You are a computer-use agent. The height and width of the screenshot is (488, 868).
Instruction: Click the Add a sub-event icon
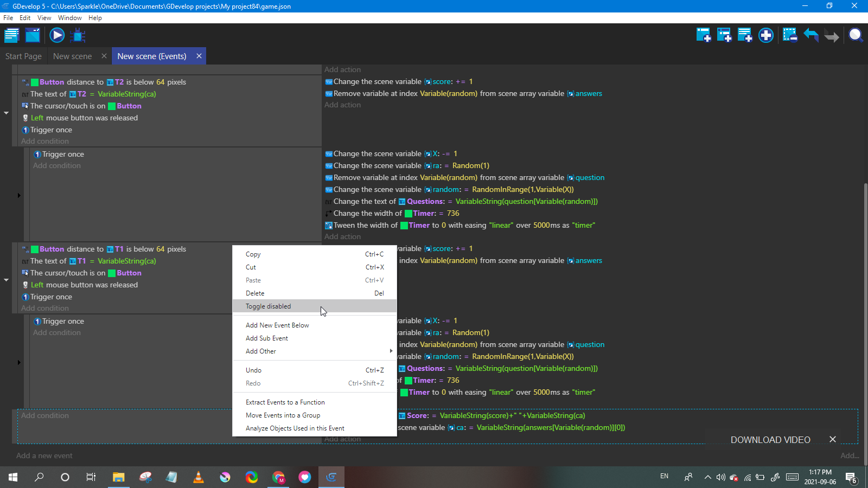tap(724, 35)
